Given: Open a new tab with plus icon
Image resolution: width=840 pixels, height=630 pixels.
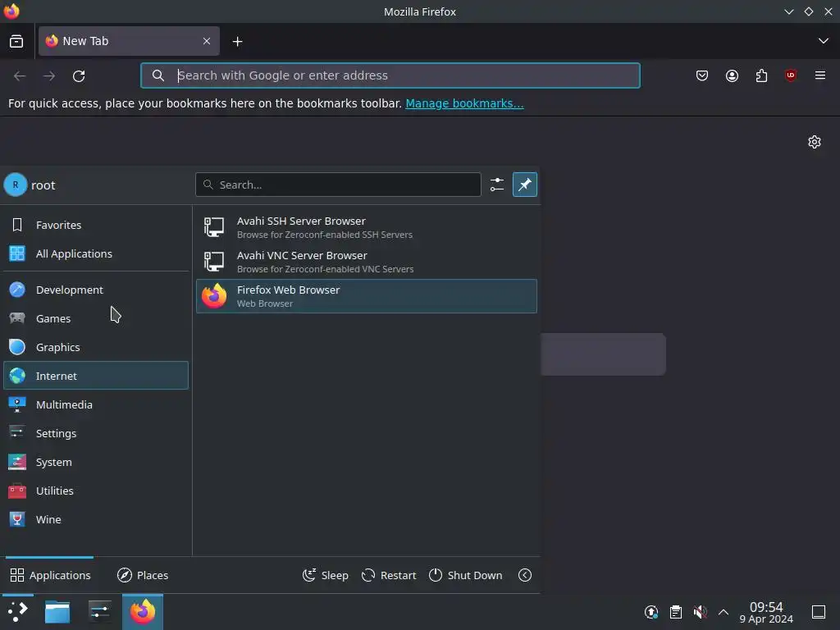Looking at the screenshot, I should click(x=237, y=41).
